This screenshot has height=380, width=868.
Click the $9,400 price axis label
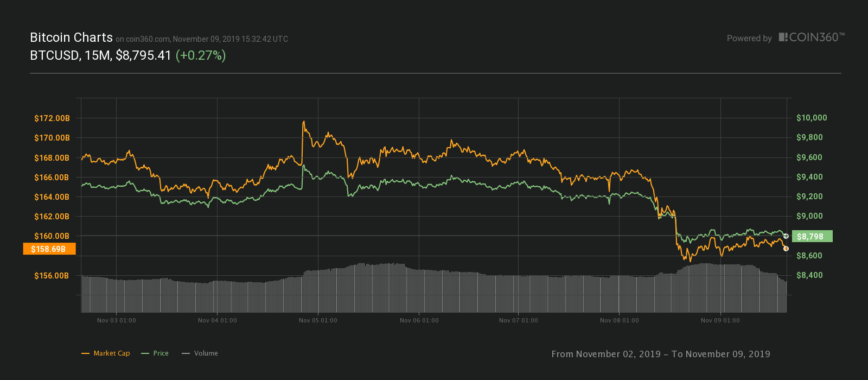[x=810, y=177]
